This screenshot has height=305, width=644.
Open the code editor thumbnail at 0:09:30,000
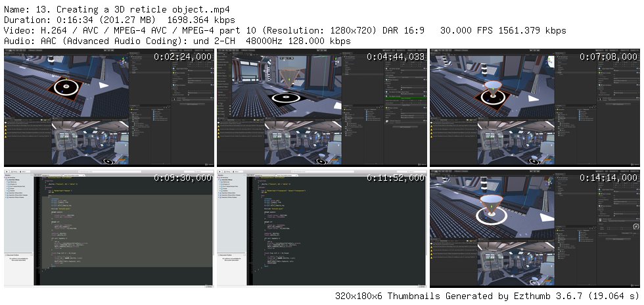pyautogui.click(x=109, y=228)
